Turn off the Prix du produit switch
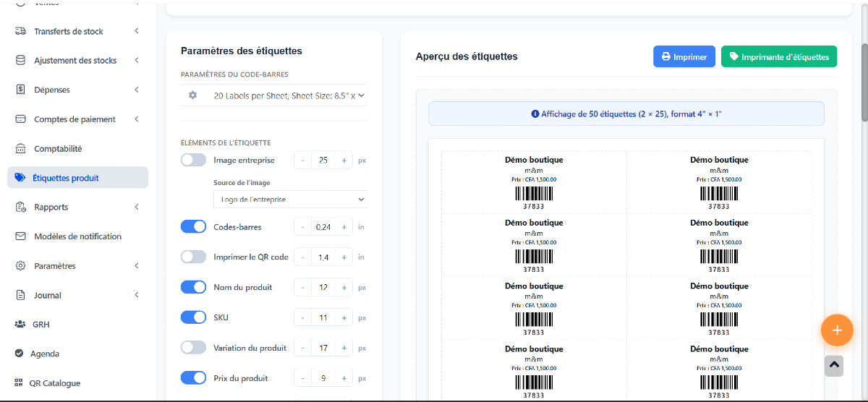The image size is (868, 402). [194, 378]
